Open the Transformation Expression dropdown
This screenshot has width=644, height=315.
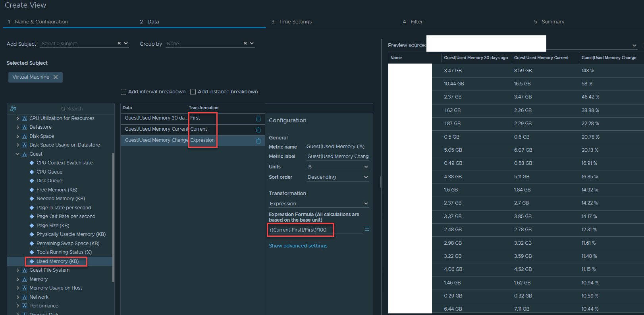(319, 204)
